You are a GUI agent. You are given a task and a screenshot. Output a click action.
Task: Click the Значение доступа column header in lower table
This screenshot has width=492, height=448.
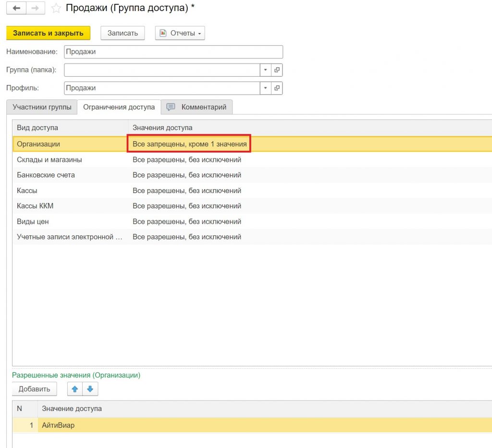point(265,409)
